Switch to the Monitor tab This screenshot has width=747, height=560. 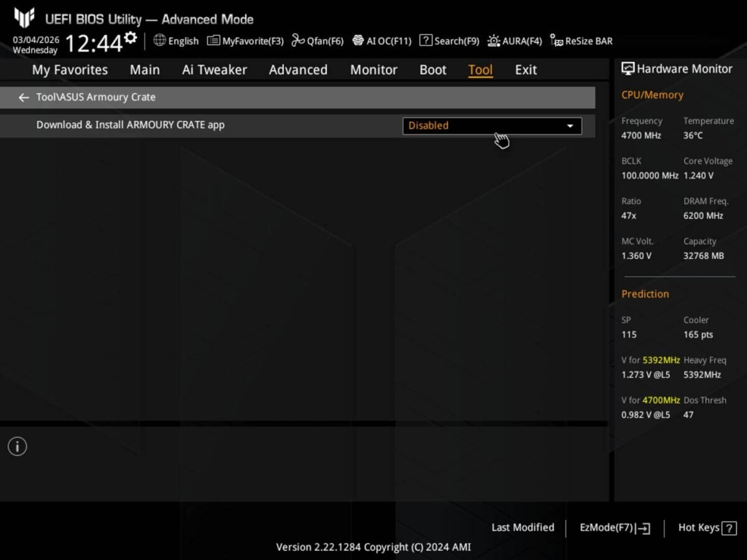point(374,70)
